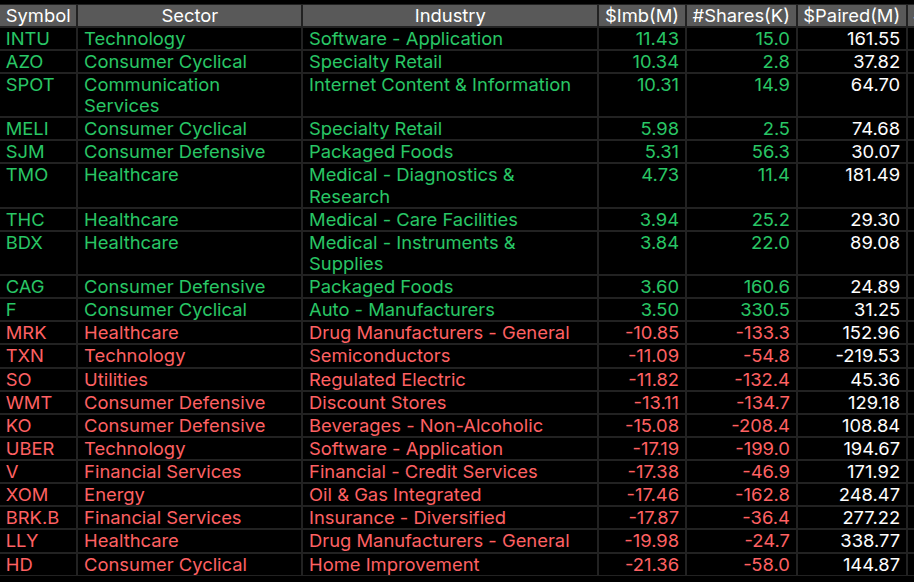Screen dimensions: 914x582
Task: Select the TXN symbol cell
Action: (x=38, y=356)
